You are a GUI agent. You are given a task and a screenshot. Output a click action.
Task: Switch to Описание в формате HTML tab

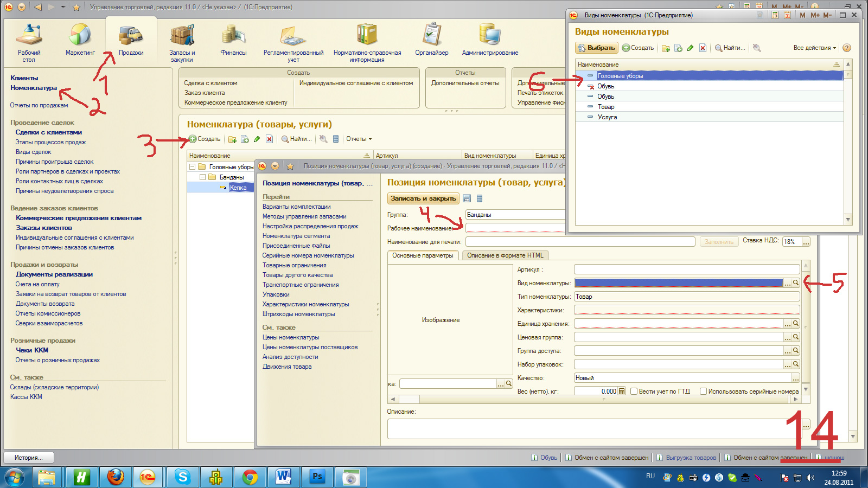[x=505, y=255]
